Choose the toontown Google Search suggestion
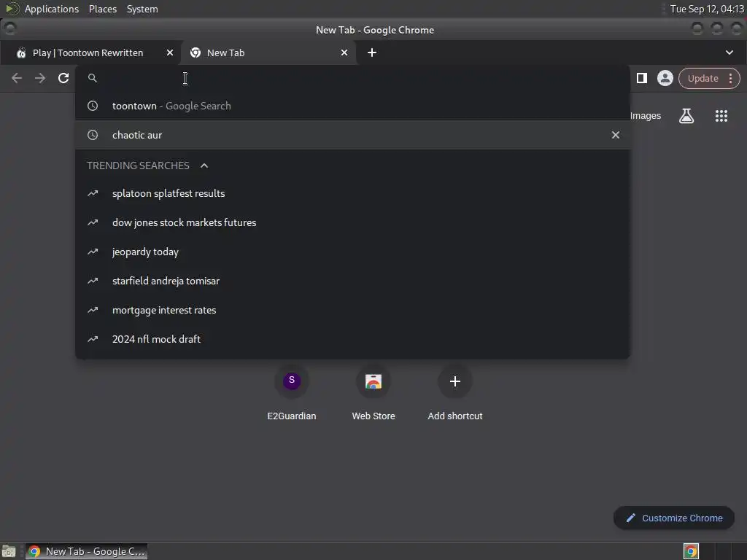 click(352, 106)
